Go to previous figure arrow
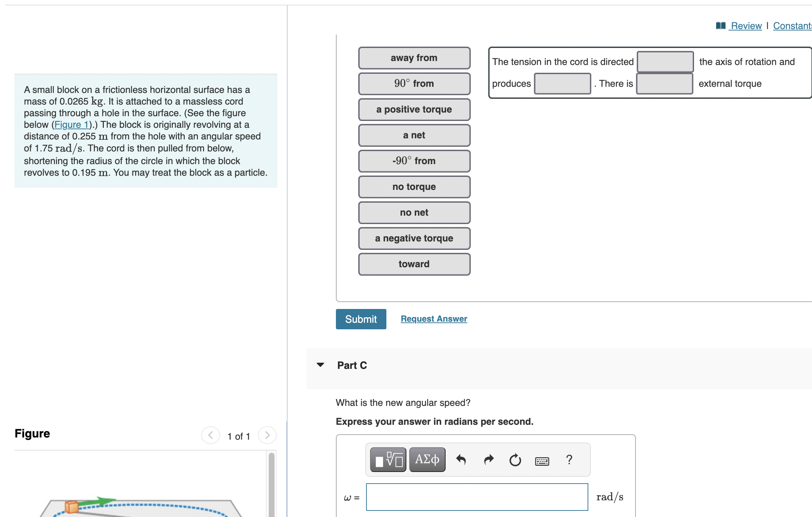Screen dimensions: 812x517 pyautogui.click(x=211, y=435)
